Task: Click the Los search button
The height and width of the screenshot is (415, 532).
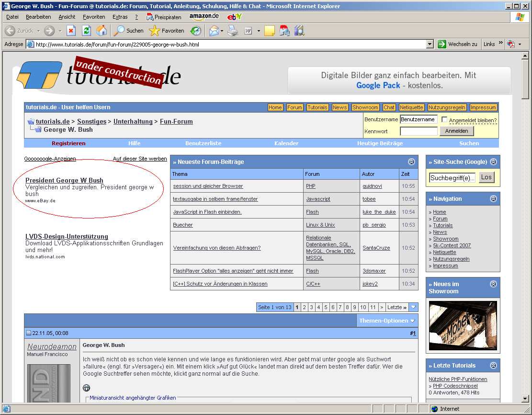Action: click(x=486, y=177)
